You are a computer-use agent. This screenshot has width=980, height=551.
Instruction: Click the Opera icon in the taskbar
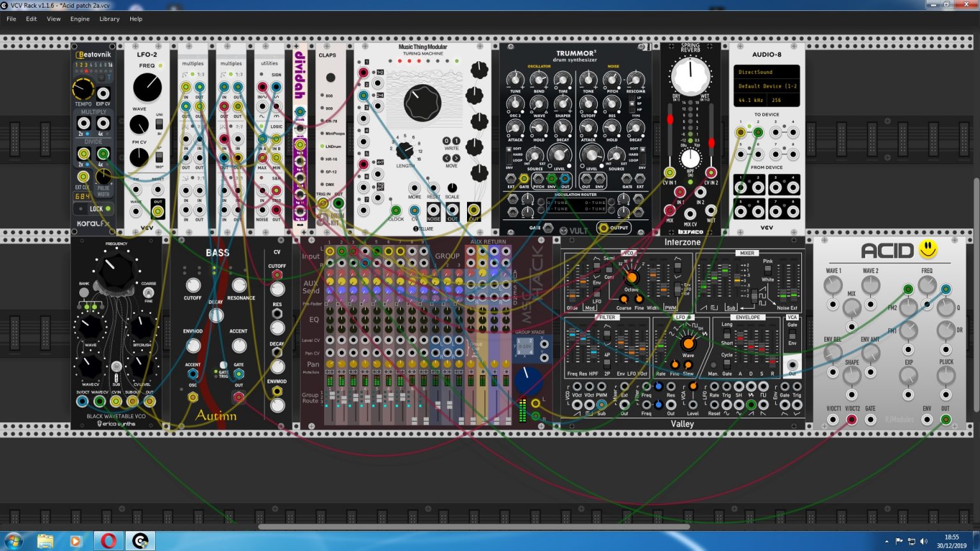click(x=108, y=541)
